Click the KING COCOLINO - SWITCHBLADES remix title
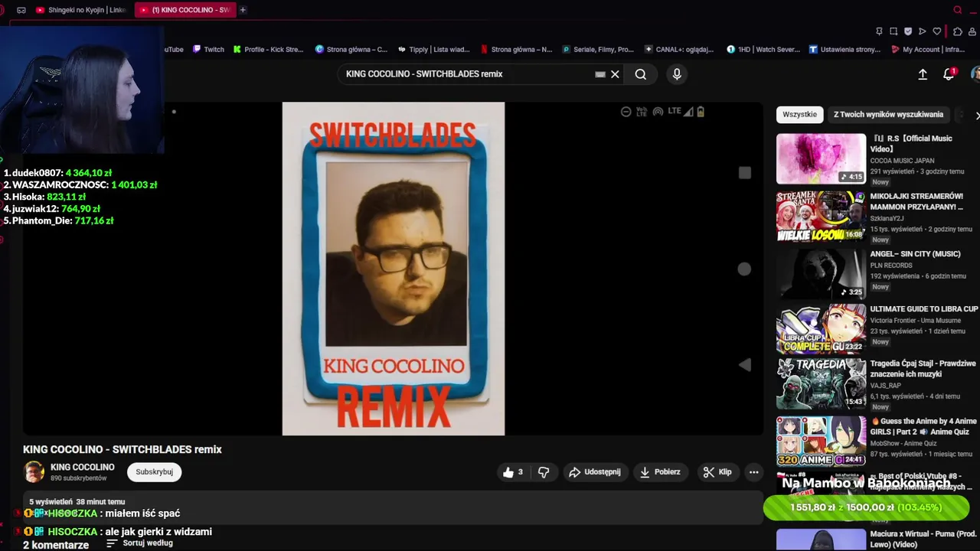Image resolution: width=980 pixels, height=551 pixels. pyautogui.click(x=122, y=450)
